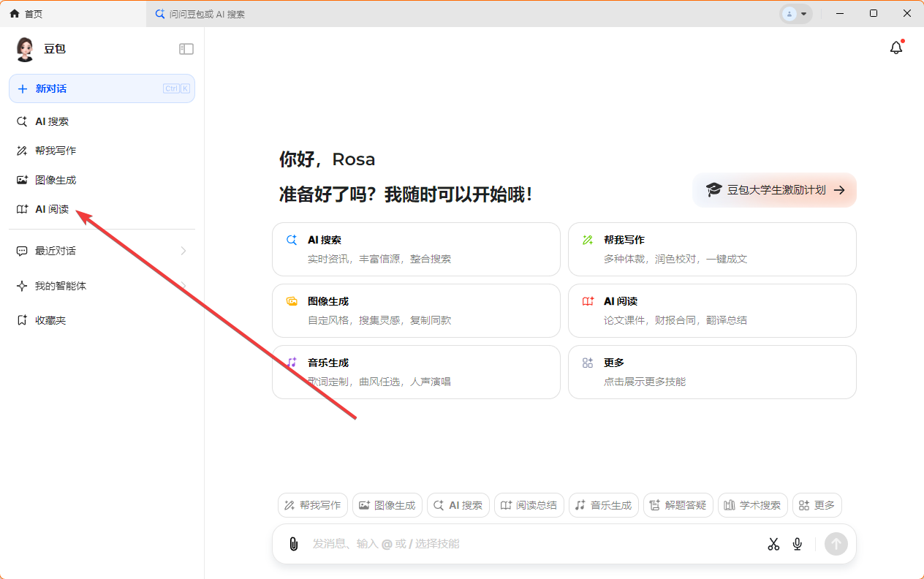This screenshot has height=579, width=924.
Task: Open 帮我写作 in the sidebar
Action: (x=102, y=151)
